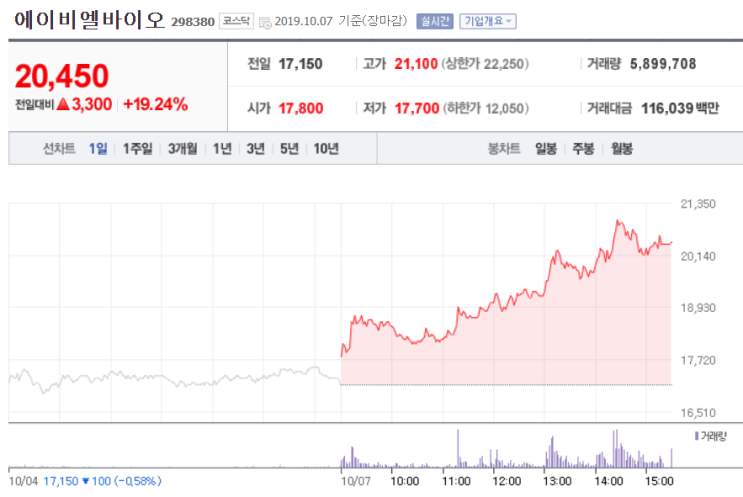Click the 18,930 y-axis label
Screen dimensions: 743x497
coord(698,308)
